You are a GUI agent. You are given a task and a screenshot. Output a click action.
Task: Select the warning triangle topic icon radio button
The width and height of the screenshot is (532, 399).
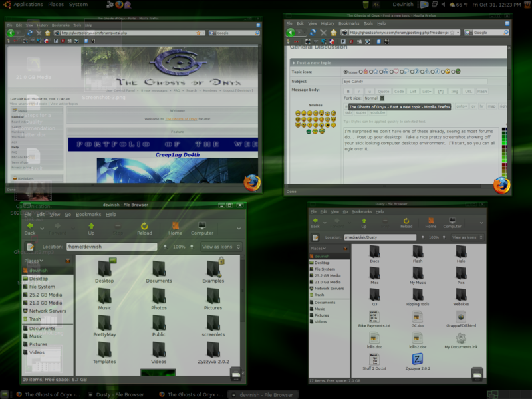pos(422,72)
